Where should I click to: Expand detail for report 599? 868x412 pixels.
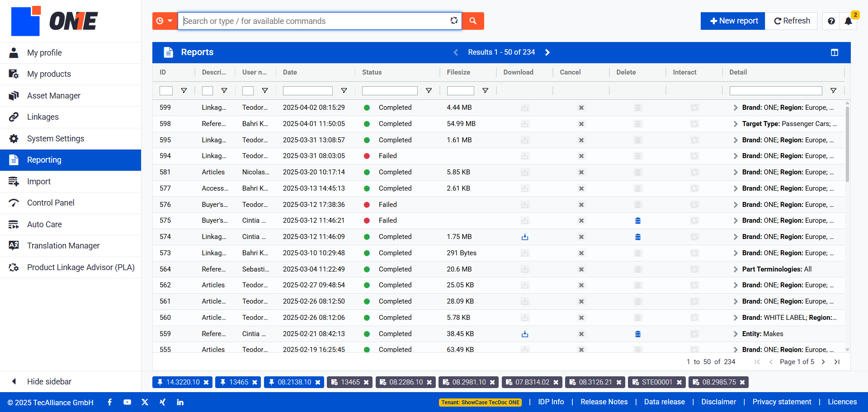pyautogui.click(x=736, y=108)
